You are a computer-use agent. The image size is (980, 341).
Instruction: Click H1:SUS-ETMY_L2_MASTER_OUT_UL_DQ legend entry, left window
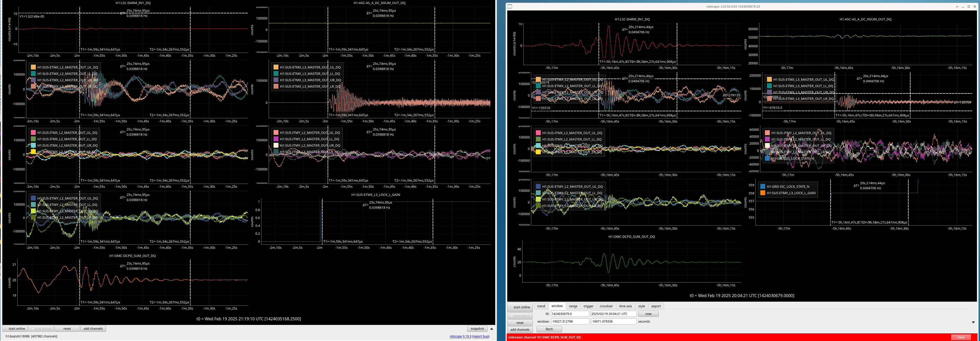(67, 198)
